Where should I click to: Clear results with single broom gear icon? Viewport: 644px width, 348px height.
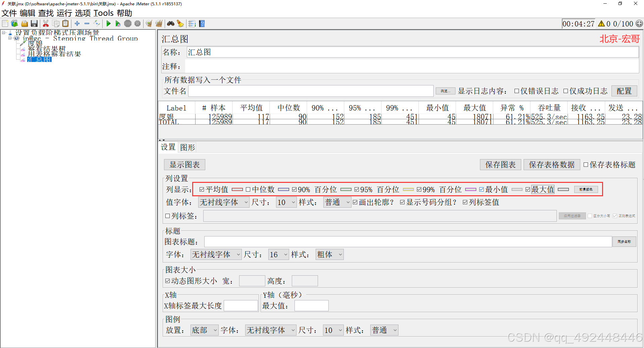point(149,23)
